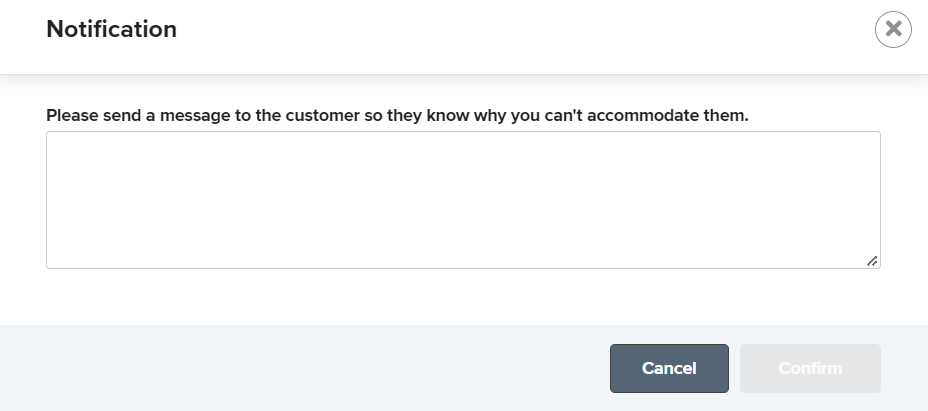The width and height of the screenshot is (928, 411).
Task: Cancel sending the customer message
Action: pyautogui.click(x=669, y=368)
